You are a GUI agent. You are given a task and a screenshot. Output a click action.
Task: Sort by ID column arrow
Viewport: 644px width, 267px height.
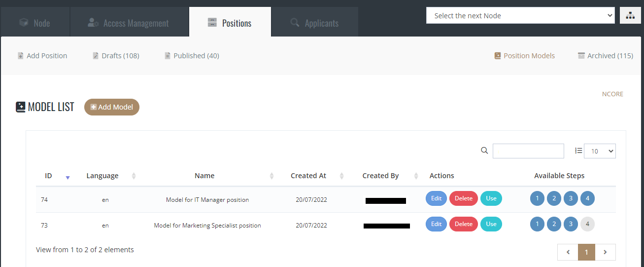[68, 177]
